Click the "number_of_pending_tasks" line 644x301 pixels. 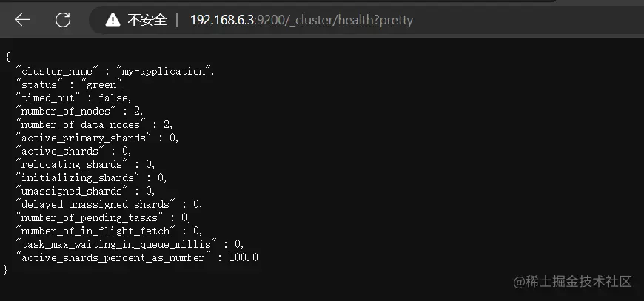click(x=103, y=217)
